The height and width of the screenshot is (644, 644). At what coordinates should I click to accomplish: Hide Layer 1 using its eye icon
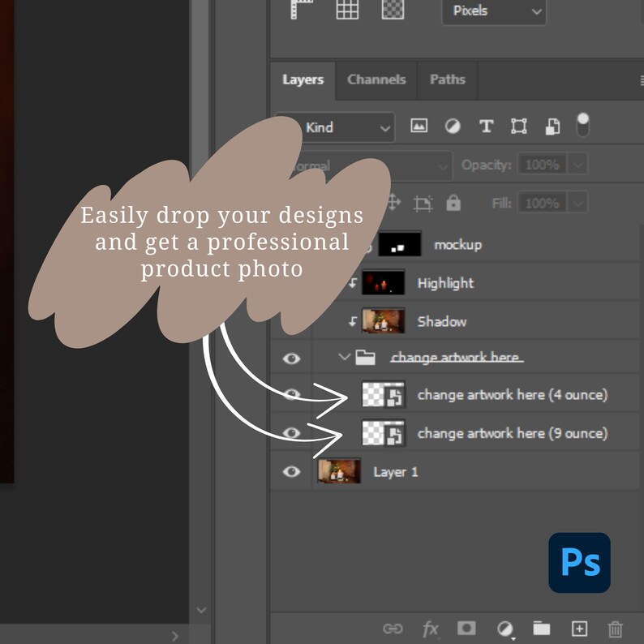291,471
